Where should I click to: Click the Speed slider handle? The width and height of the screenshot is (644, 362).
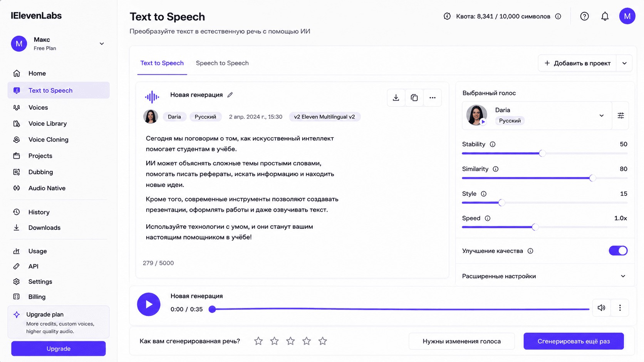pyautogui.click(x=535, y=227)
